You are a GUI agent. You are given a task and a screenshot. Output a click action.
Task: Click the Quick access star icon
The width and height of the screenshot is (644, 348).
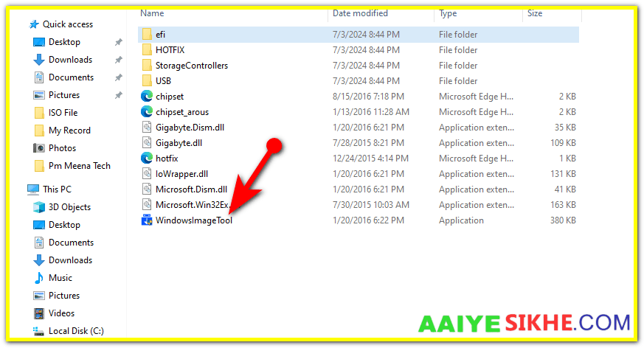click(x=34, y=24)
